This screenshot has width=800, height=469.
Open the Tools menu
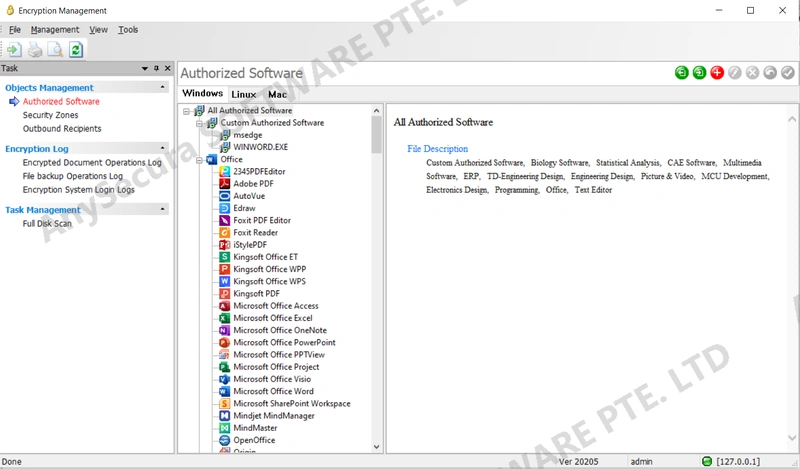tap(128, 30)
